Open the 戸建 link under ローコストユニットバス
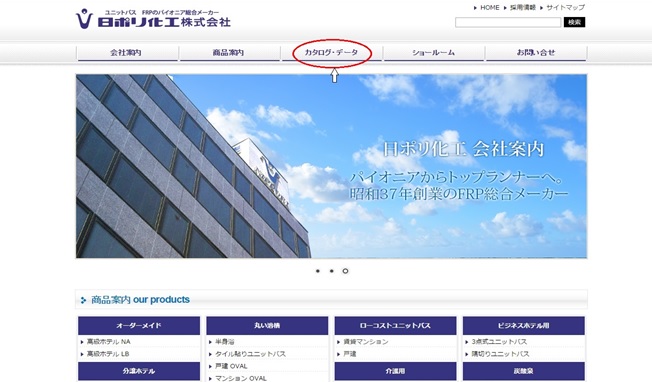 (350, 354)
